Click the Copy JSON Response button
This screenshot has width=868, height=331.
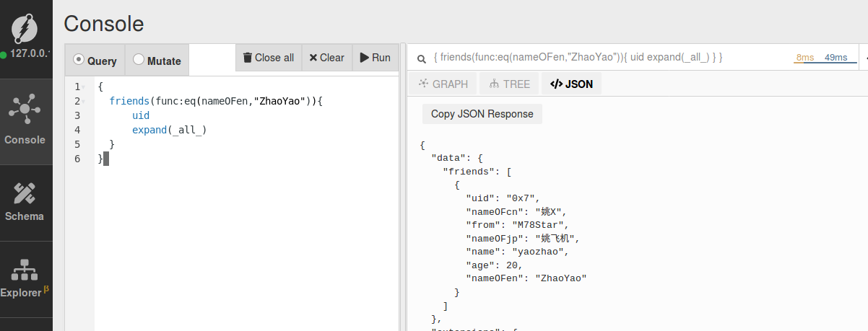click(x=482, y=114)
